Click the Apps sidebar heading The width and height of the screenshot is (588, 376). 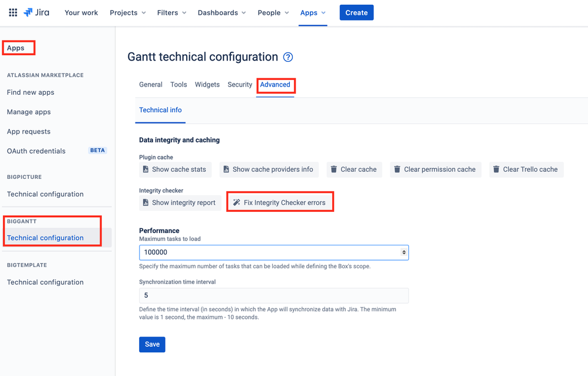click(15, 48)
